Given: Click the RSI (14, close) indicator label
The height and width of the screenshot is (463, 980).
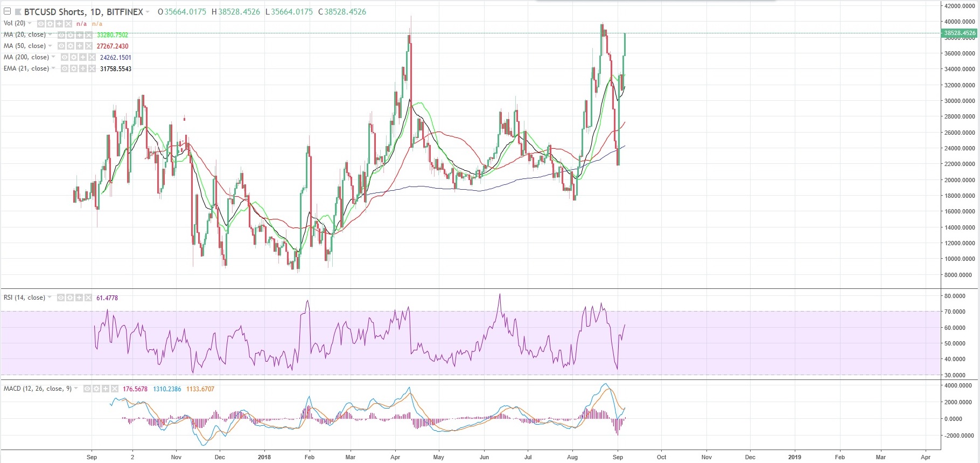Looking at the screenshot, I should point(25,298).
